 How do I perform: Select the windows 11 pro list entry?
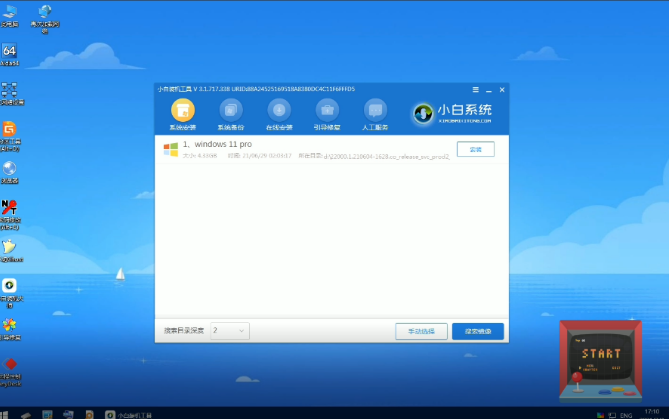[300, 149]
